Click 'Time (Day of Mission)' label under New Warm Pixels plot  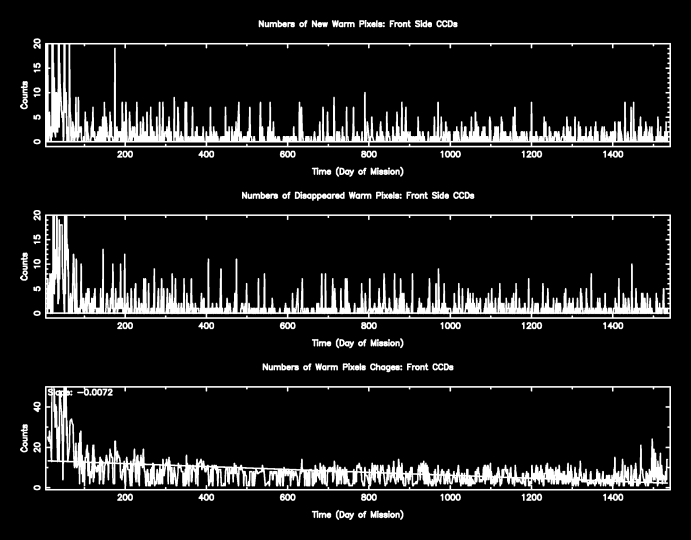coord(357,171)
